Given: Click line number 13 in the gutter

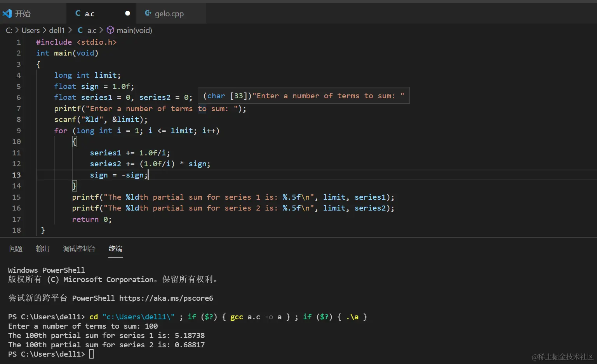Looking at the screenshot, I should pyautogui.click(x=16, y=175).
